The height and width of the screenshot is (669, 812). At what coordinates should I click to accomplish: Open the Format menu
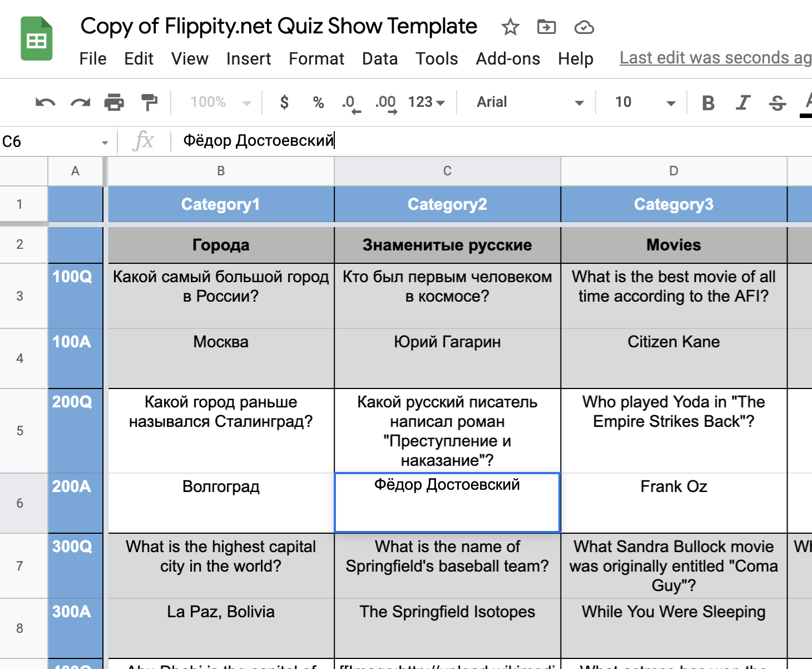tap(316, 59)
